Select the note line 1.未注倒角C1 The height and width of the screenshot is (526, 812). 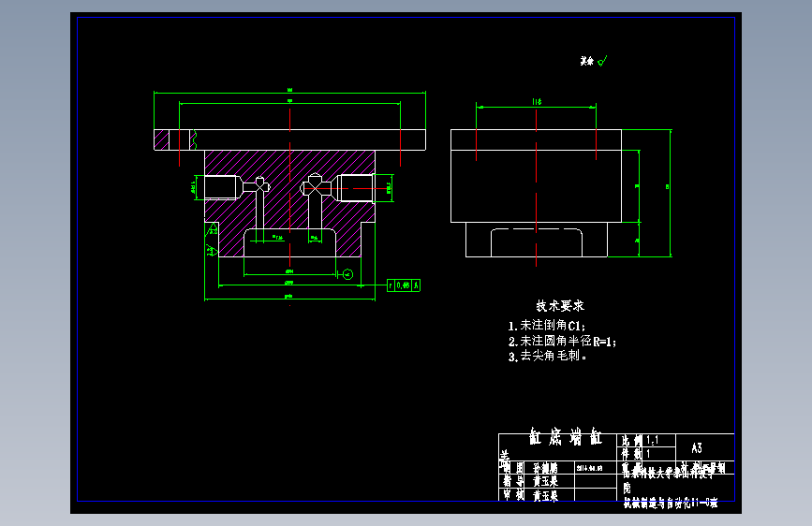546,326
